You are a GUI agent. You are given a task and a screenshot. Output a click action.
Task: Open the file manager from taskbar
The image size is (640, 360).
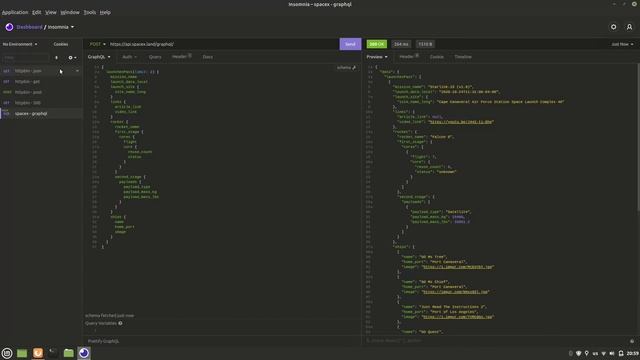pyautogui.click(x=69, y=353)
